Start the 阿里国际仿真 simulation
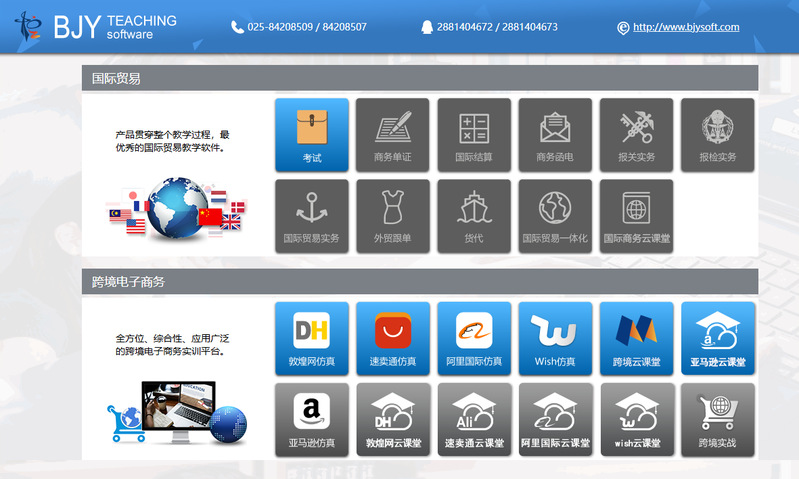The height and width of the screenshot is (479, 799). pos(473,338)
